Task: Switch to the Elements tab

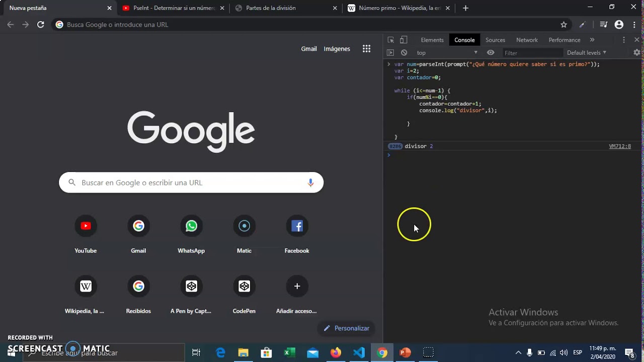Action: coord(432,40)
